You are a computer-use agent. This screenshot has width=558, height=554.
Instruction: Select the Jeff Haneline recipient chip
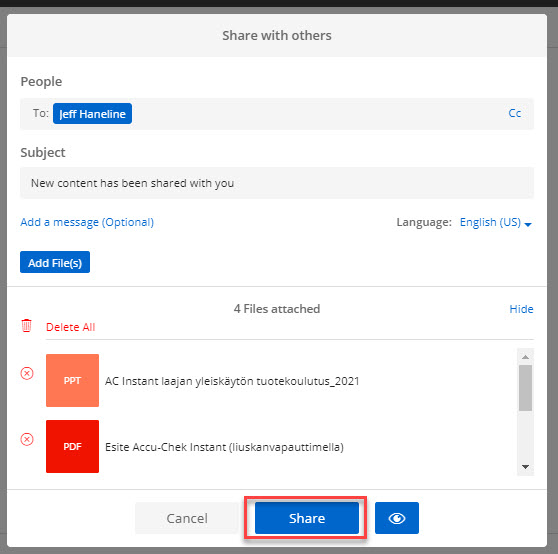(x=93, y=114)
